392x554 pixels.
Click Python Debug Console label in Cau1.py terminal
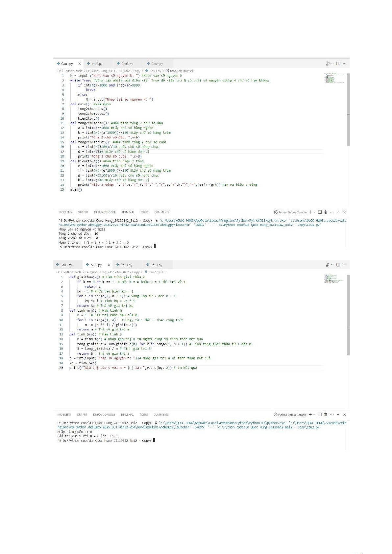[292, 212]
